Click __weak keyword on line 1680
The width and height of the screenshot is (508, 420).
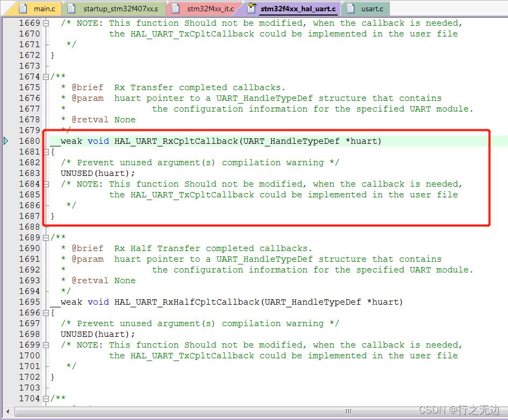coord(67,142)
